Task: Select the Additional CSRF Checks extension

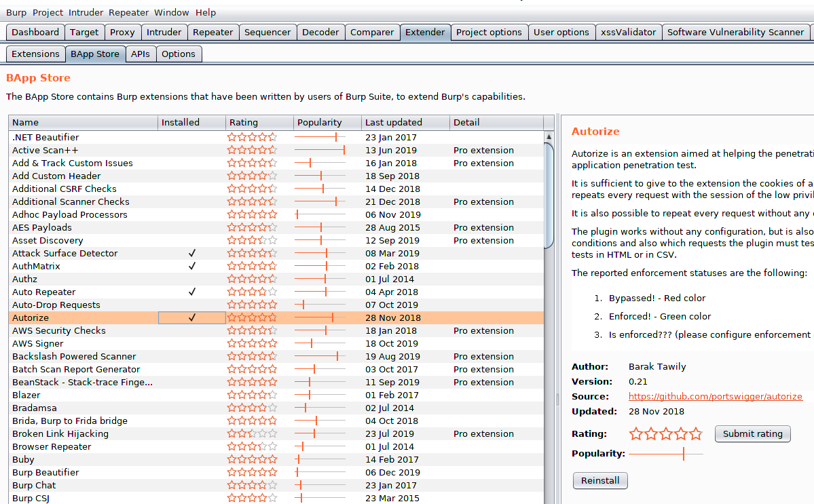Action: (x=276, y=189)
